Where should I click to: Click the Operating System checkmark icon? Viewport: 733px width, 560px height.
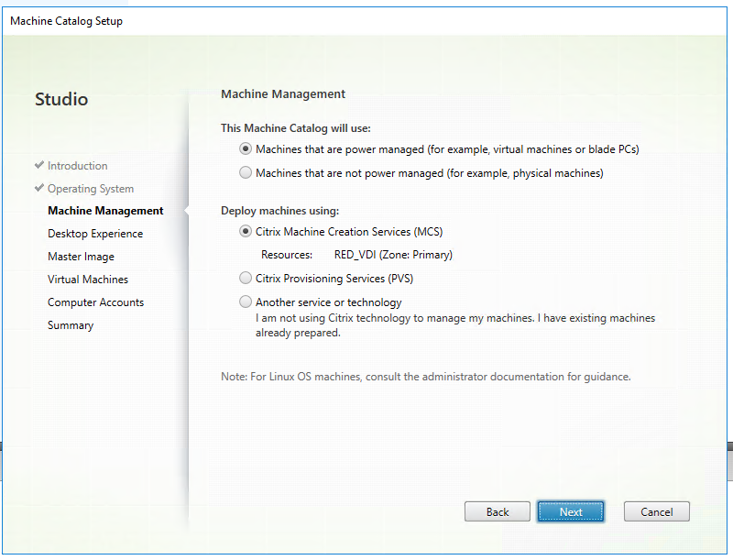point(39,188)
